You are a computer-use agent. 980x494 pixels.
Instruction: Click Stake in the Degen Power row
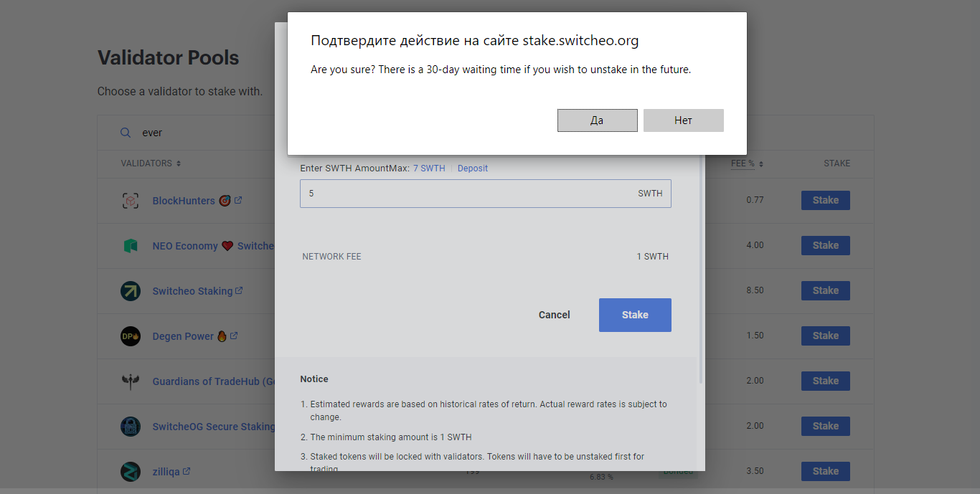point(825,336)
